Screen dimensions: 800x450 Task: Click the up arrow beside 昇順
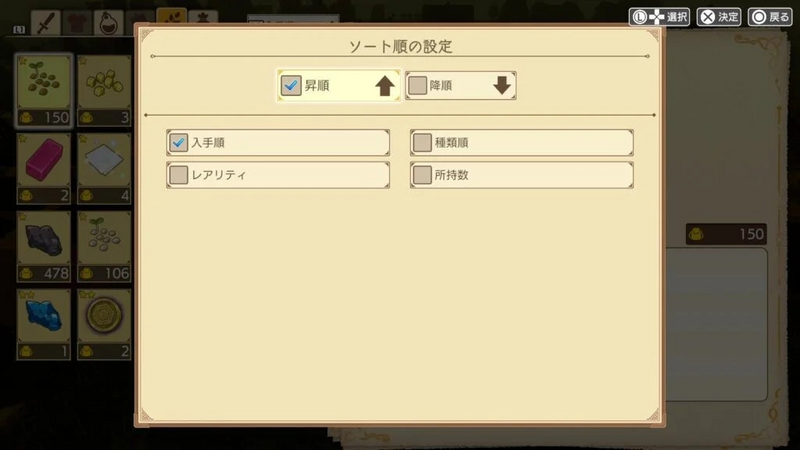(x=385, y=86)
